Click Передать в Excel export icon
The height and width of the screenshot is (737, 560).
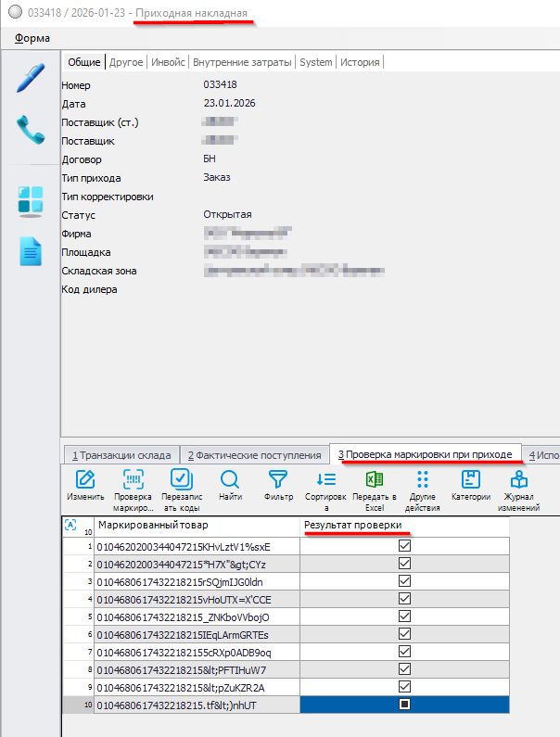(374, 488)
